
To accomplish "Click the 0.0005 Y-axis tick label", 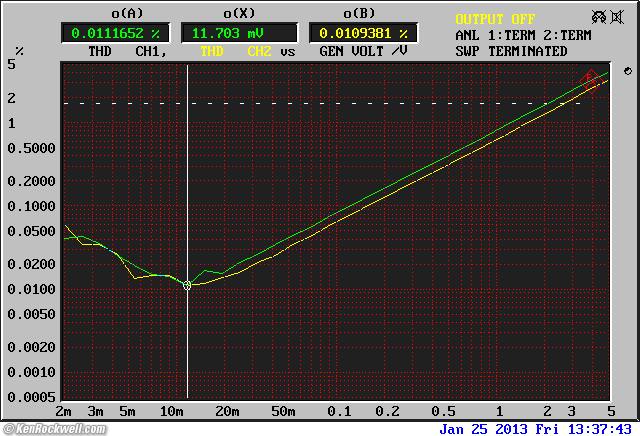I will tap(31, 397).
